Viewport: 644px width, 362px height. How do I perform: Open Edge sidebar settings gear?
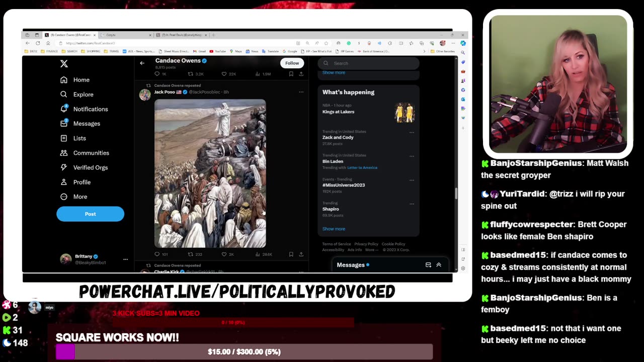(x=463, y=268)
